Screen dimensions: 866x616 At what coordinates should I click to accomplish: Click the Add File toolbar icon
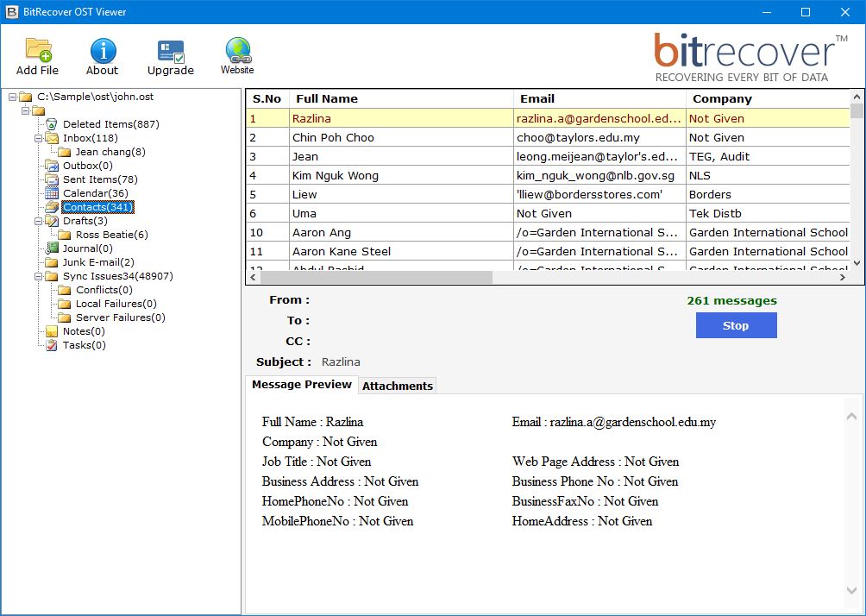click(38, 49)
